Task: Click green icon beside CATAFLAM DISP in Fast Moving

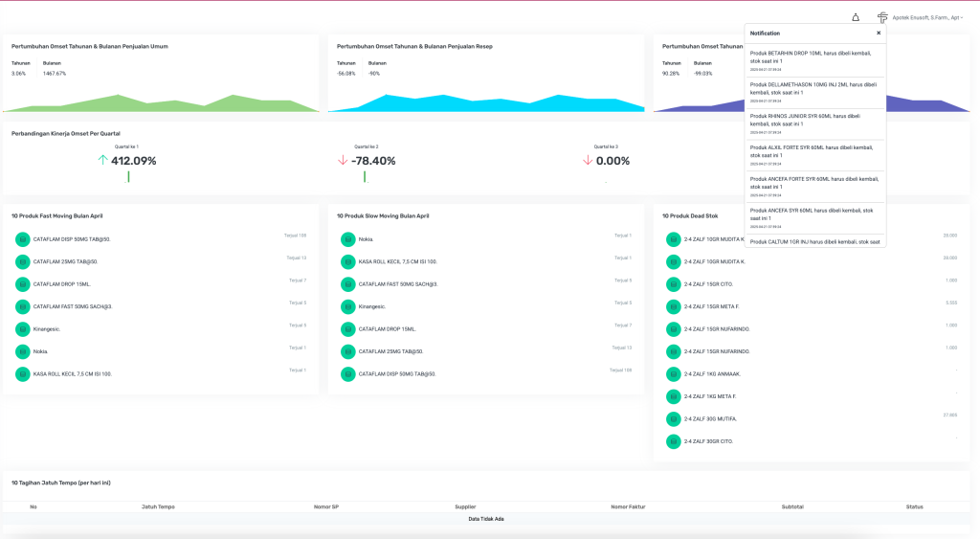Action: 22,239
